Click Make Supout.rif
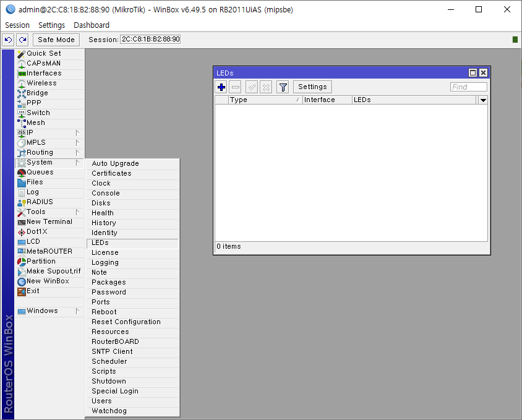Image resolution: width=522 pixels, height=420 pixels. coord(49,271)
